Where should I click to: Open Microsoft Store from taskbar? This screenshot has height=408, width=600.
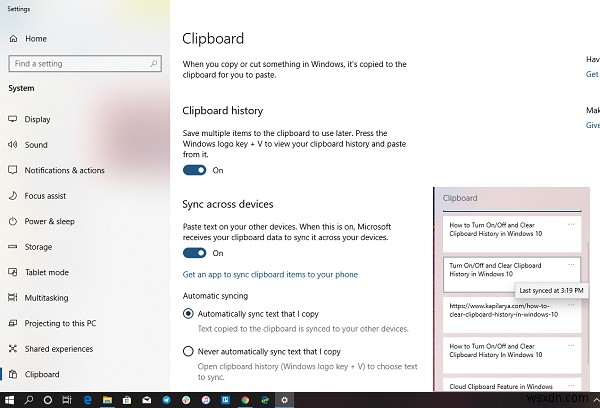click(127, 400)
